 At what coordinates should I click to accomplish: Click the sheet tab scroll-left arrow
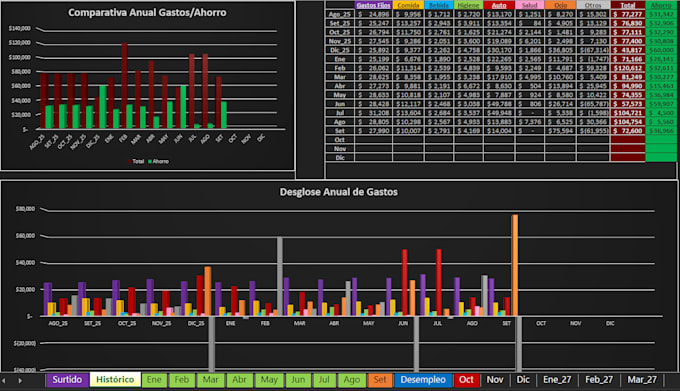pos(4,381)
